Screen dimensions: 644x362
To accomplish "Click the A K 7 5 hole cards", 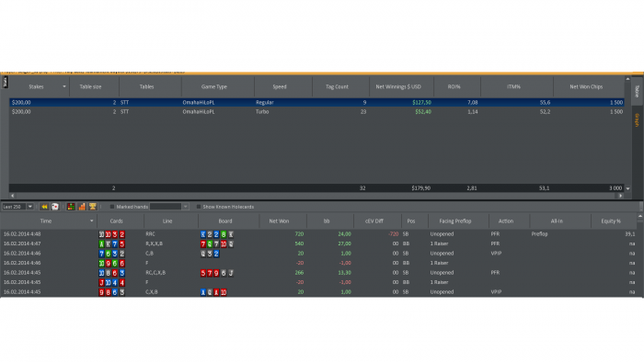I will [111, 243].
